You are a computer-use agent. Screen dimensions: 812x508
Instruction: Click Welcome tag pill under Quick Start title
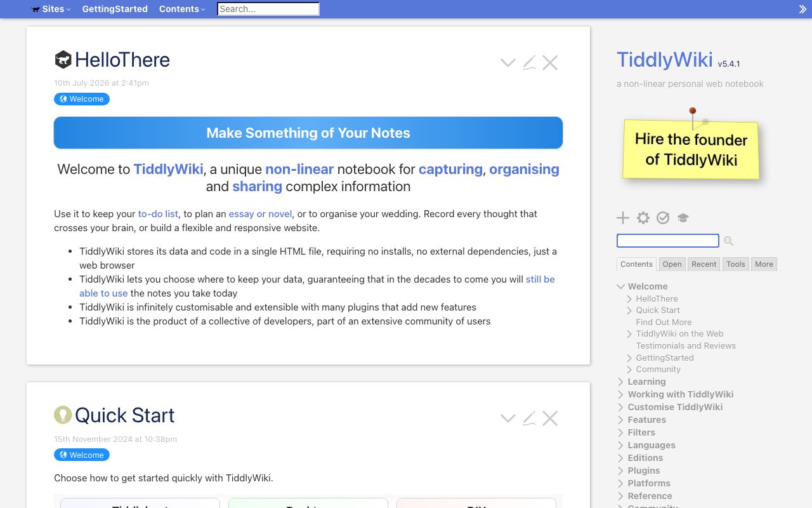(x=82, y=455)
